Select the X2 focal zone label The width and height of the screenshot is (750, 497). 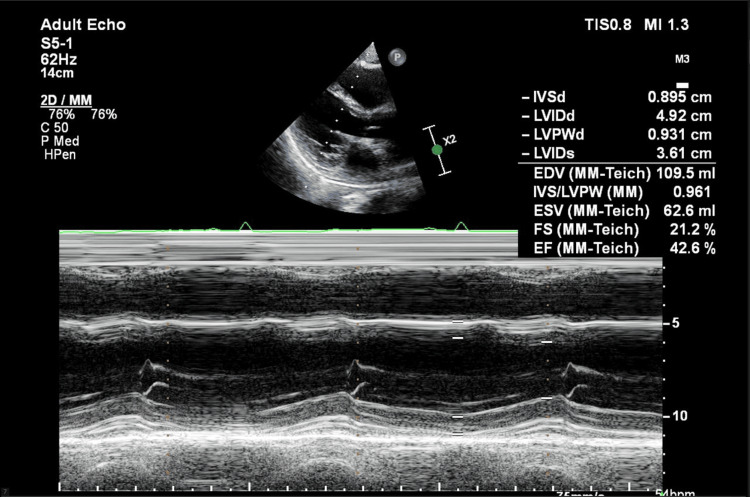point(450,140)
